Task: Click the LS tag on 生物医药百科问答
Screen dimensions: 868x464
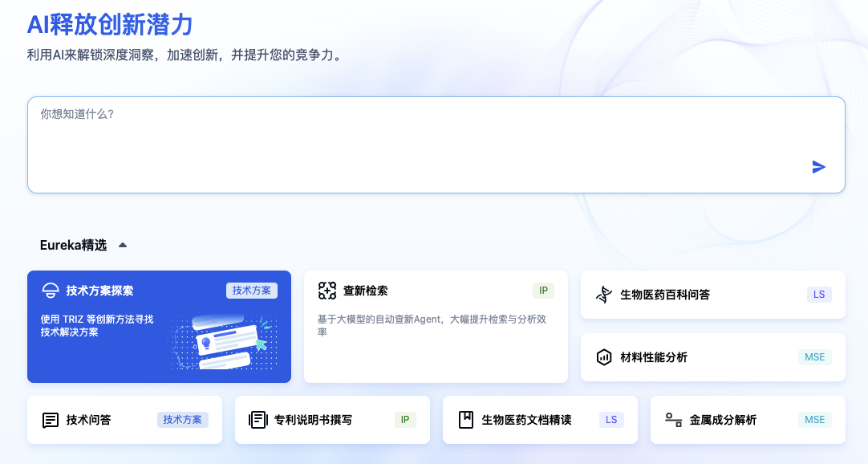Action: [819, 295]
